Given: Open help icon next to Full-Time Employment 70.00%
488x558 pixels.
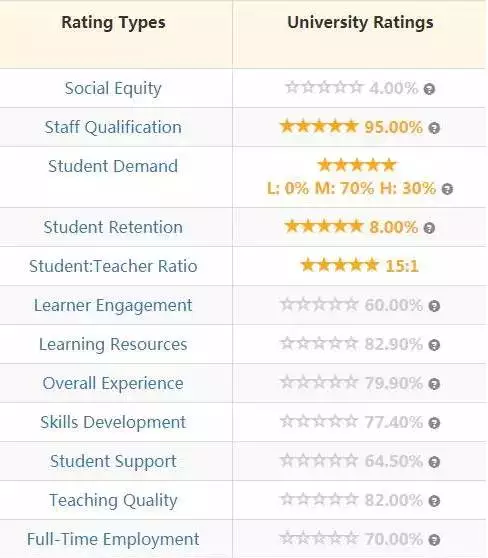Looking at the screenshot, I should [434, 540].
